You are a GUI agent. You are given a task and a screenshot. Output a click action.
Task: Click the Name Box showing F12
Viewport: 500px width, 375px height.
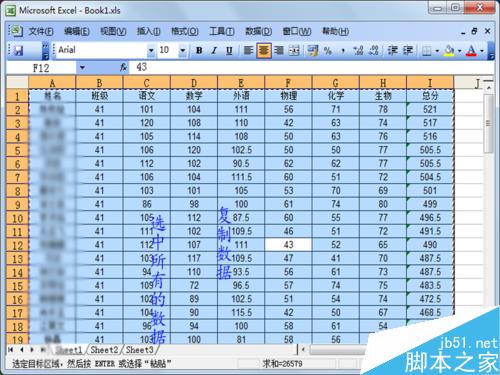tap(41, 68)
